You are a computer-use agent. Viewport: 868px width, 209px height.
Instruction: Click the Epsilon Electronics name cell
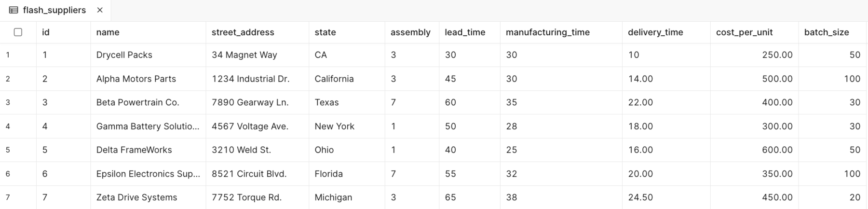[x=148, y=174]
